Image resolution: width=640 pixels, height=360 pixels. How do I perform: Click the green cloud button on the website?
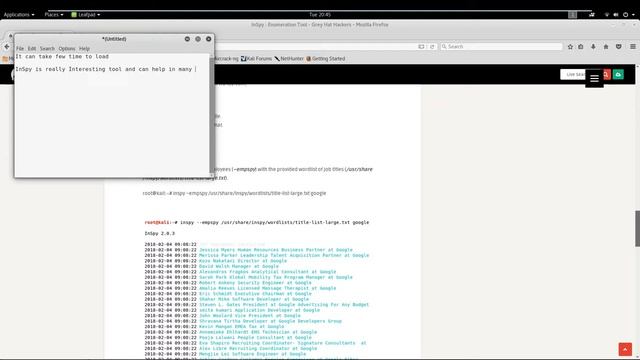pos(618,74)
